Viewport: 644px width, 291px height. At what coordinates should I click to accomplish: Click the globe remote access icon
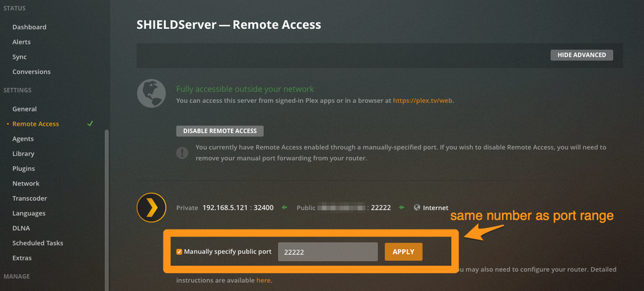coord(152,94)
